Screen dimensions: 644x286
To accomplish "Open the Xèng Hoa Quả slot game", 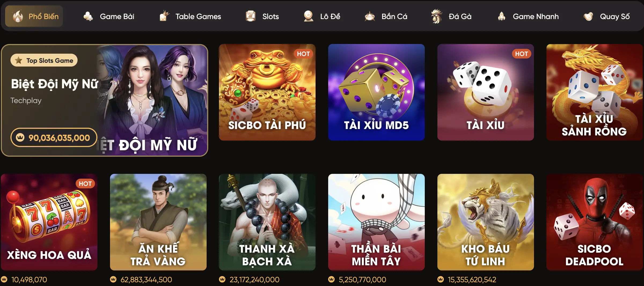I will coord(49,222).
